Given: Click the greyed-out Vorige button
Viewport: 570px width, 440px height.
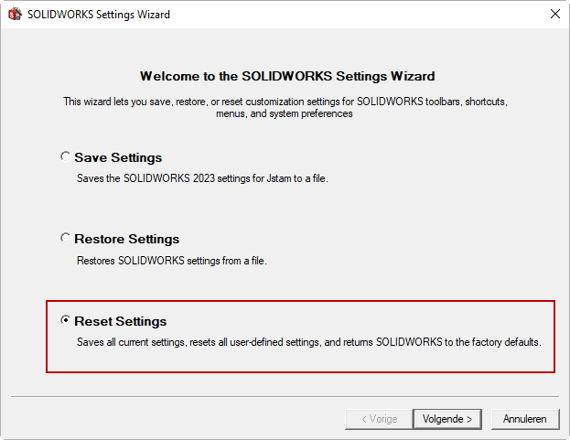Looking at the screenshot, I should [379, 419].
